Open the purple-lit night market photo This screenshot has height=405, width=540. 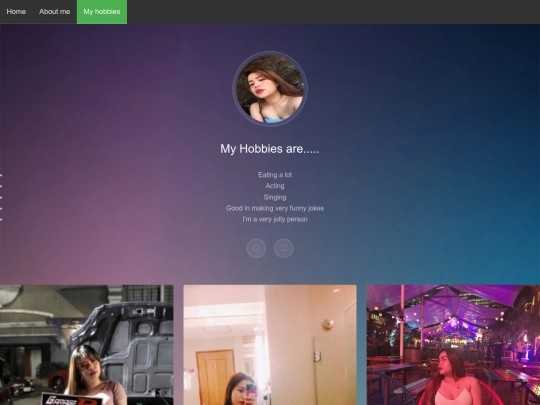point(453,345)
